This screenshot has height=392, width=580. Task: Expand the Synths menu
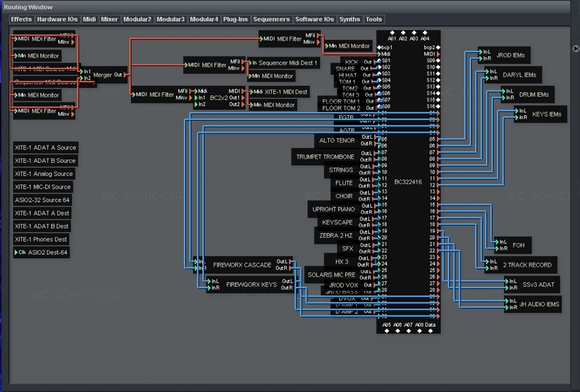[x=350, y=19]
